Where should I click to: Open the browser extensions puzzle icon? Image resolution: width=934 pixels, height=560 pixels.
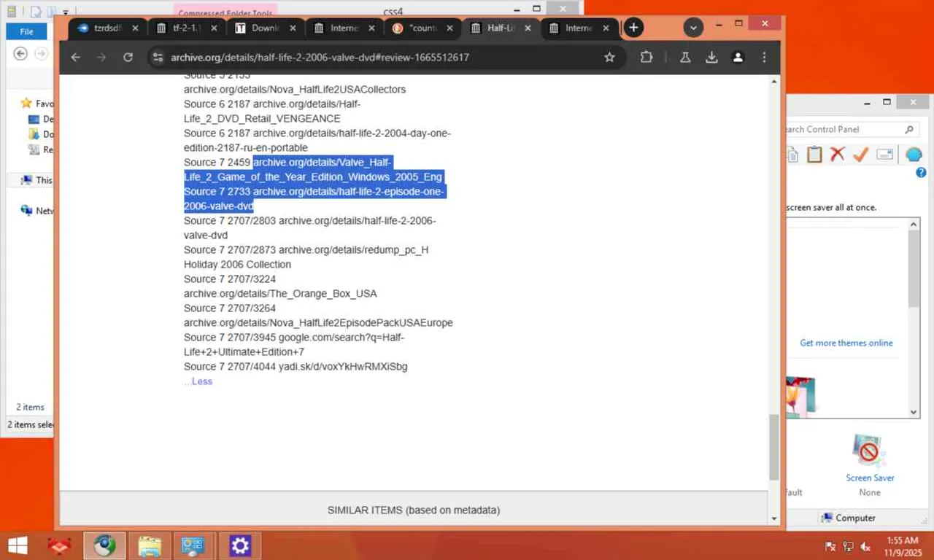click(647, 57)
